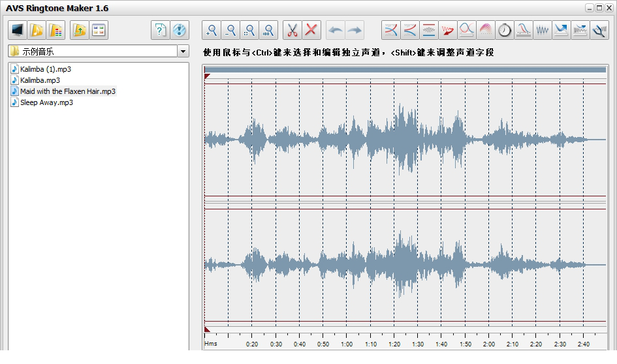This screenshot has height=364, width=617.
Task: Apply the crossing red-blue curves effect
Action: point(390,30)
